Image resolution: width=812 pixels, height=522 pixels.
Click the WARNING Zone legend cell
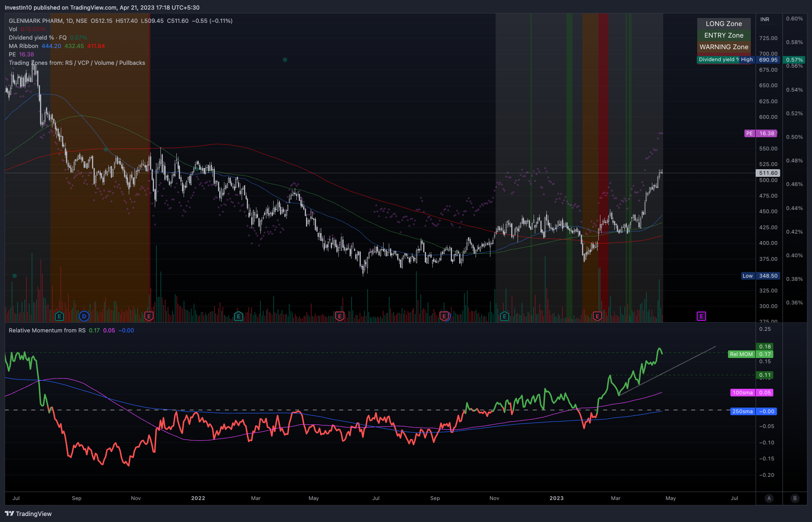pos(724,47)
